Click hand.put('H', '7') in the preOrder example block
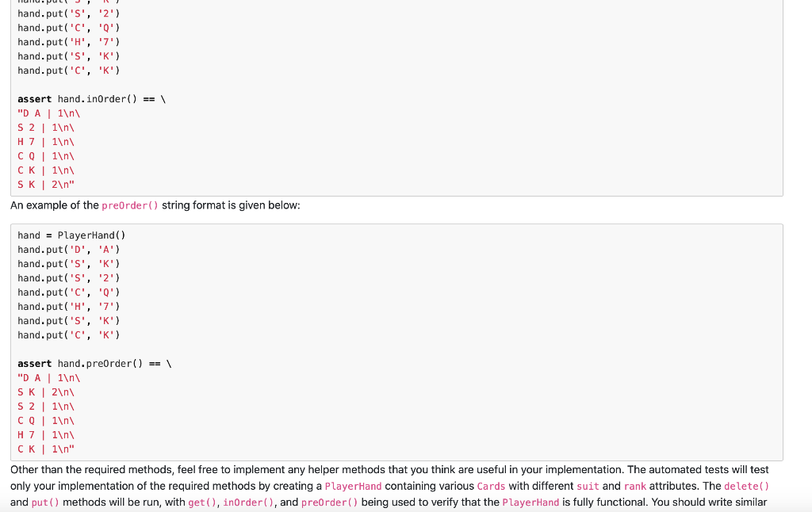812x512 pixels. click(69, 307)
